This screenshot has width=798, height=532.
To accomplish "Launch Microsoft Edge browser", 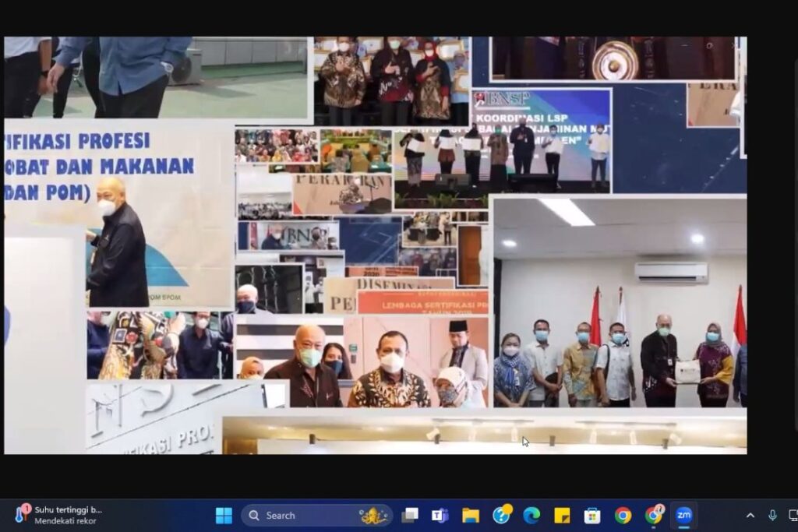I will point(531,516).
